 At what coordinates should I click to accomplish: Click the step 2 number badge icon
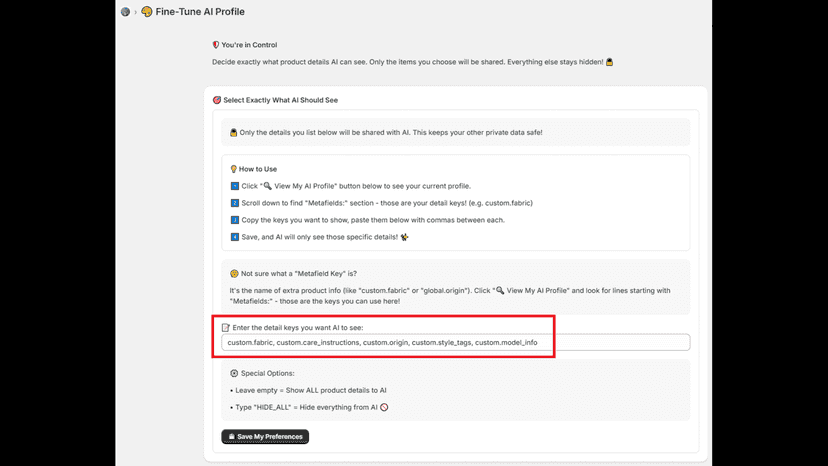pyautogui.click(x=235, y=203)
